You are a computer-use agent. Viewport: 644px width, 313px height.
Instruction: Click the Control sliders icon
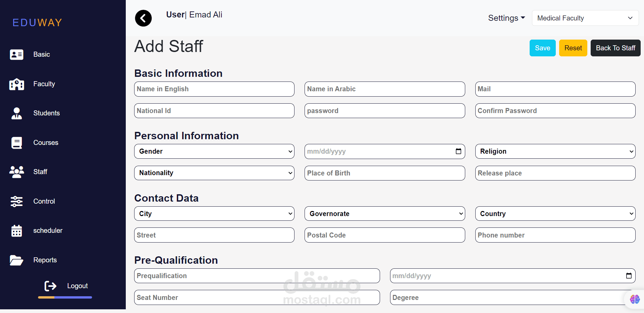coord(16,201)
